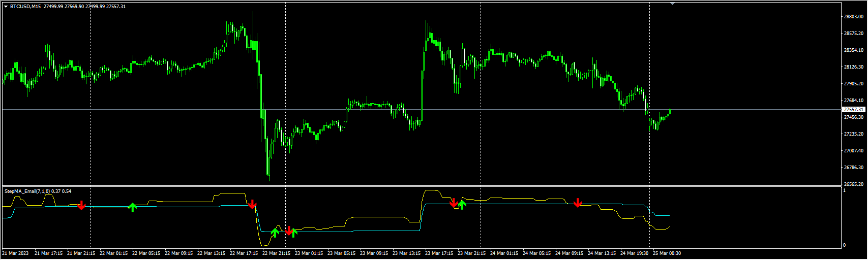Click the first red down arrow in StepMA window
Screen dimensions: 868x260
(x=81, y=205)
